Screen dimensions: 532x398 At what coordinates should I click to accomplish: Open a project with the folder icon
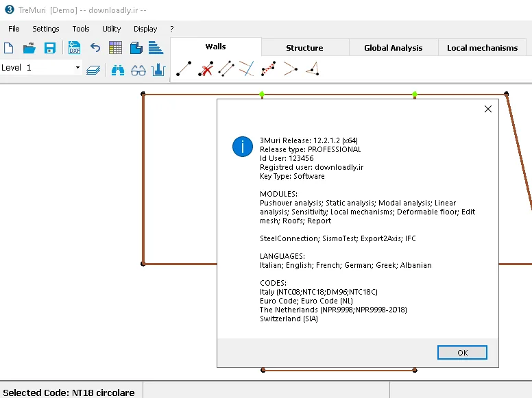(29, 48)
